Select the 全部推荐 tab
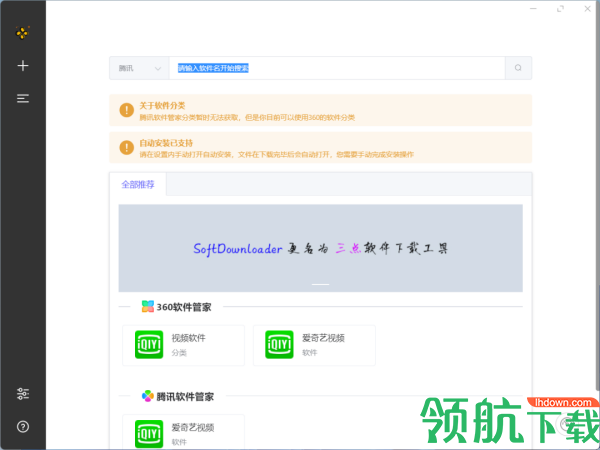 click(x=138, y=184)
